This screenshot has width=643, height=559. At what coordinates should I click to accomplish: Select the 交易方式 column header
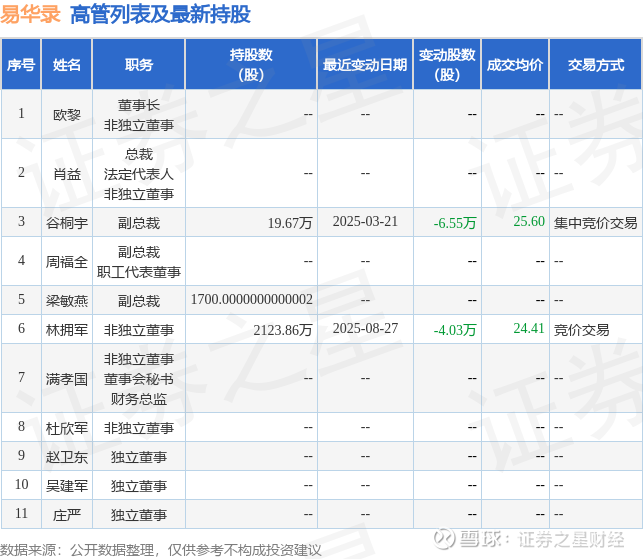point(596,65)
